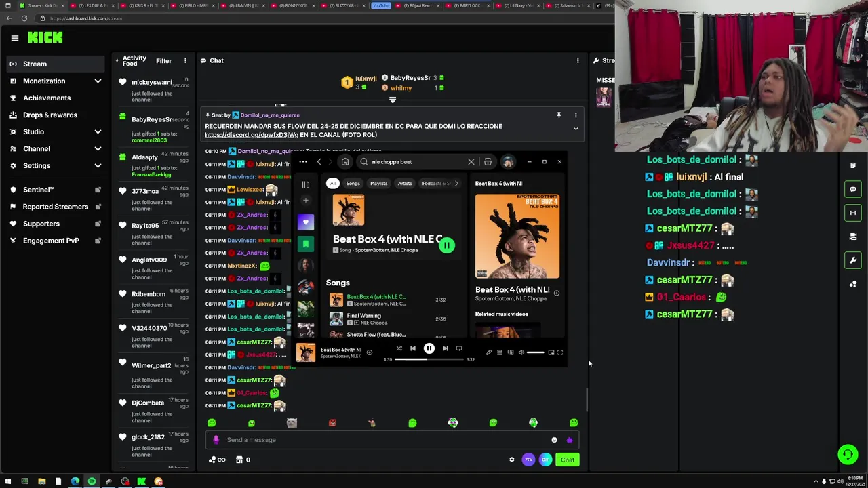The height and width of the screenshot is (488, 868).
Task: Seek on Spotify track progress bar
Action: pos(429,359)
